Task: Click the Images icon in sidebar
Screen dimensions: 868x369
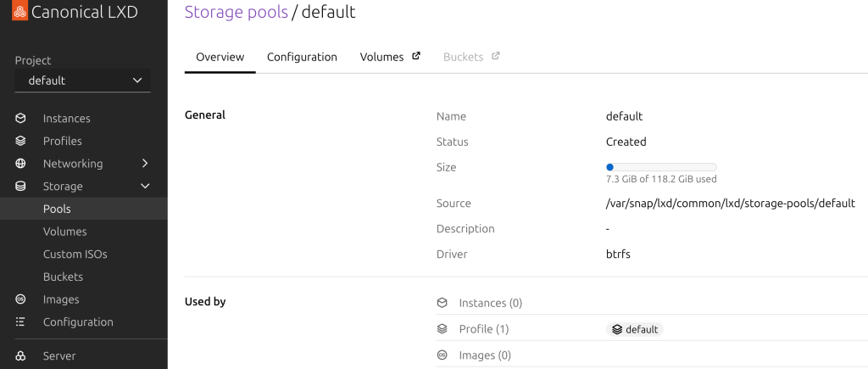Action: pos(20,299)
